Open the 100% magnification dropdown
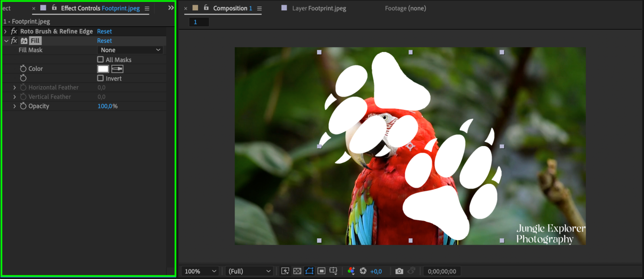Image resolution: width=644 pixels, height=279 pixels. click(200, 271)
